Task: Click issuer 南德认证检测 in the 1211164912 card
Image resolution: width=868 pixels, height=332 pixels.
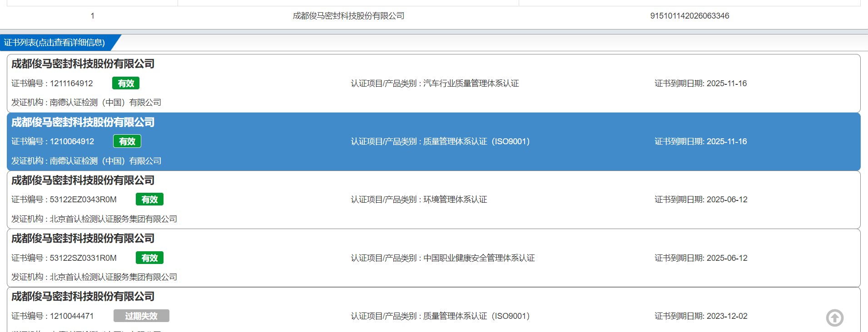Action: (105, 103)
